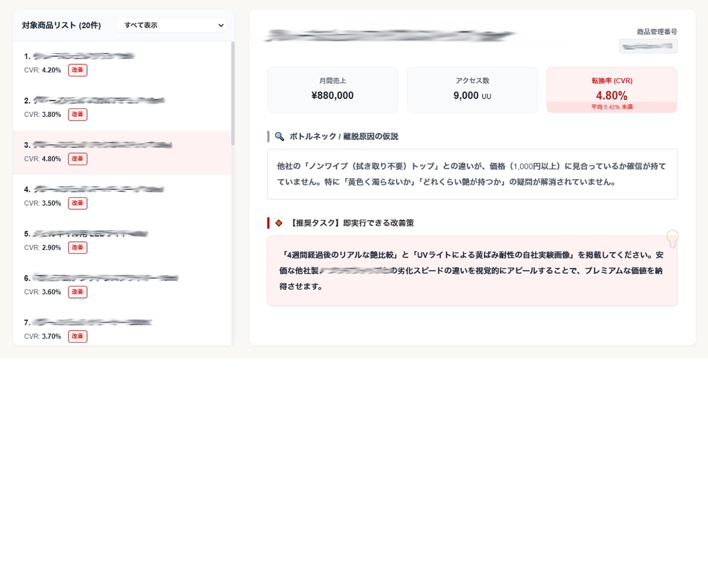The image size is (708, 588).
Task: Click the 改善 badge next to CVR 3.80%
Action: pyautogui.click(x=78, y=114)
